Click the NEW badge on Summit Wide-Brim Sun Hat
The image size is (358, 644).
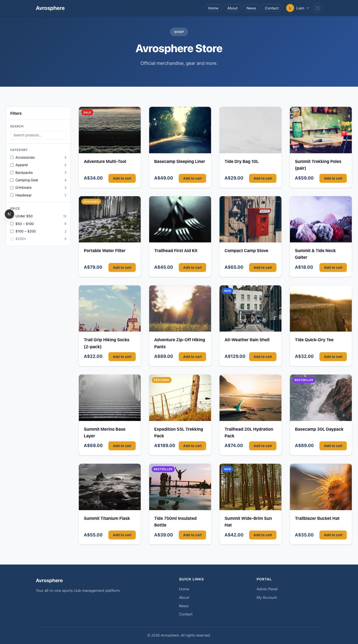click(x=227, y=469)
